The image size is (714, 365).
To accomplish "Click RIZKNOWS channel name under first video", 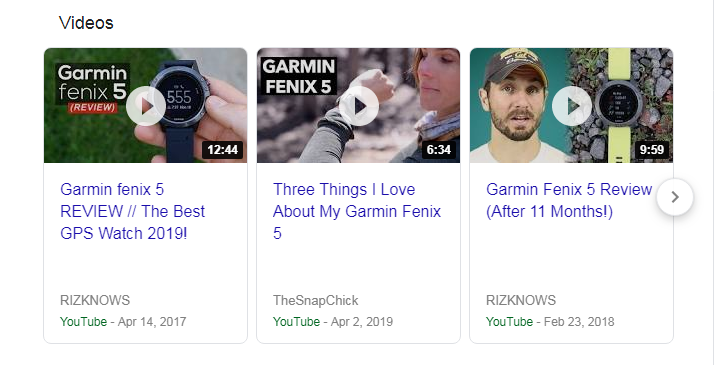I will tap(95, 300).
